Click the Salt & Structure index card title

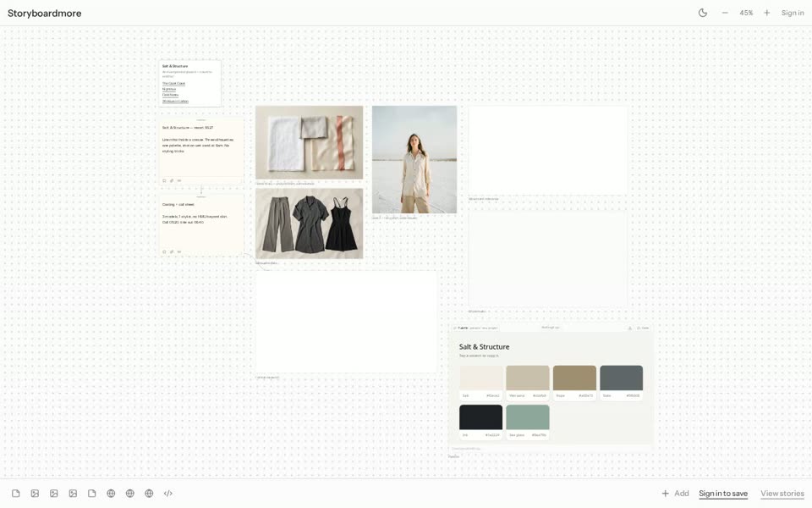click(x=175, y=66)
